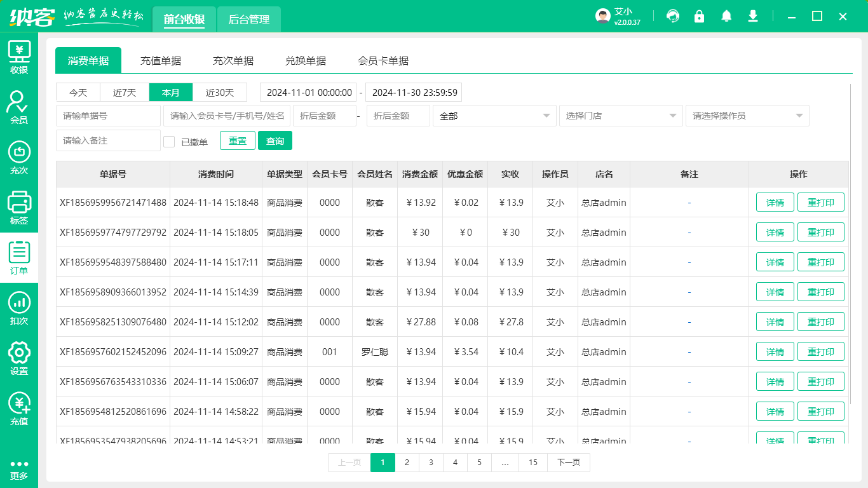The height and width of the screenshot is (488, 868).
Task: Click the download icon in title bar
Action: pos(753,17)
